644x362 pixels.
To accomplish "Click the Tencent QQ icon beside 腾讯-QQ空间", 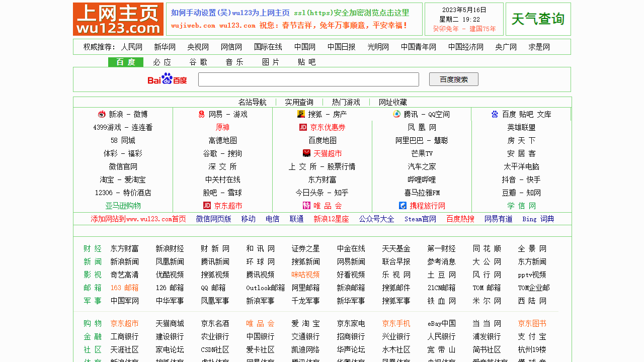I will click(396, 115).
